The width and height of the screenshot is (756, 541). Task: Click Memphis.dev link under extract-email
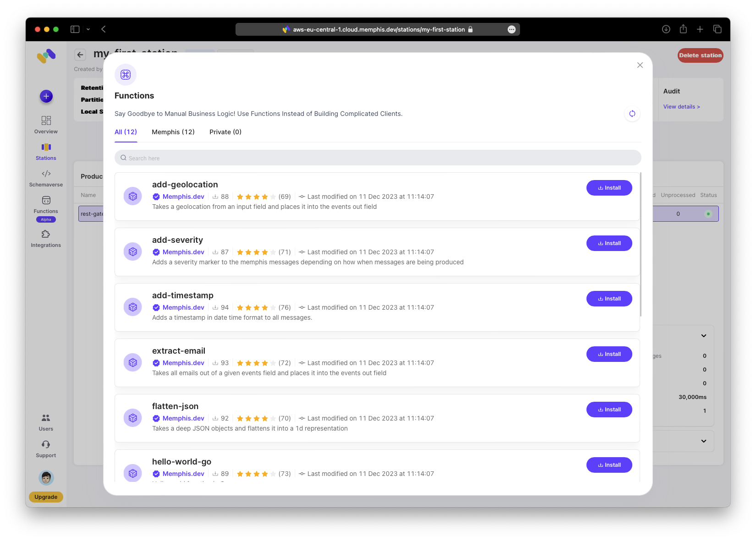(183, 363)
